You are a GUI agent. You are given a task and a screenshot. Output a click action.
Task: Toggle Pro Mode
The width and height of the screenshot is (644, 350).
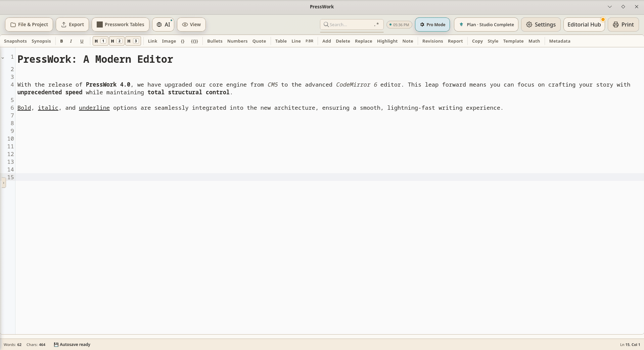click(x=432, y=24)
